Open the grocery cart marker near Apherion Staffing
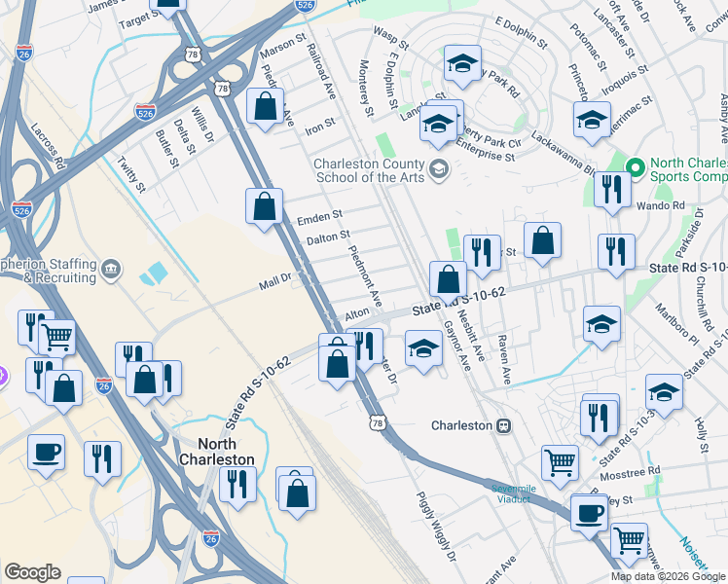728x584 pixels. [57, 339]
